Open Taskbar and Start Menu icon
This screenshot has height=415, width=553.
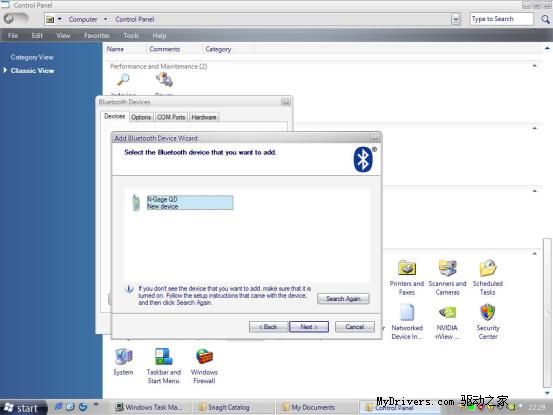pos(164,357)
